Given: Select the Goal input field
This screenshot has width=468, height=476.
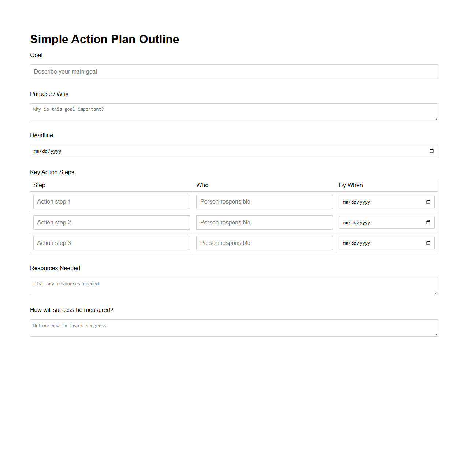Looking at the screenshot, I should (234, 71).
